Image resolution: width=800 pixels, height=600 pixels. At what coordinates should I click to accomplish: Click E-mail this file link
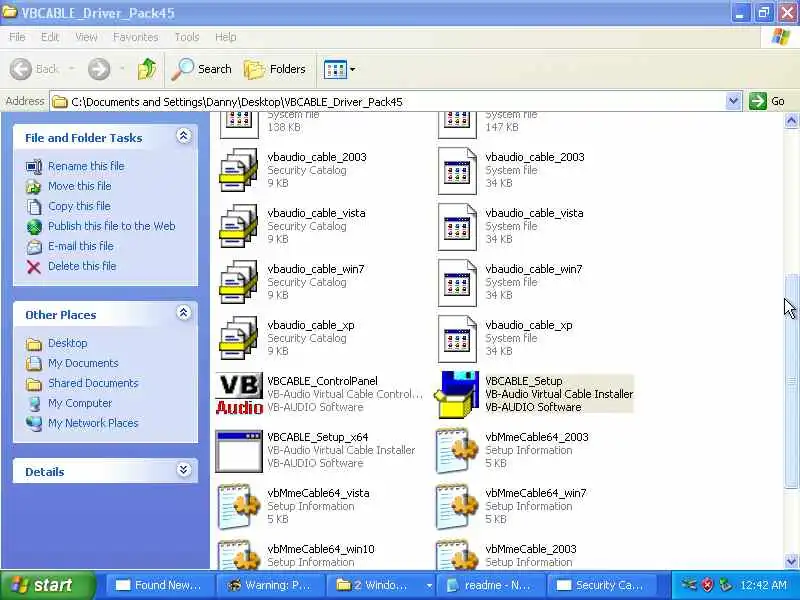81,245
